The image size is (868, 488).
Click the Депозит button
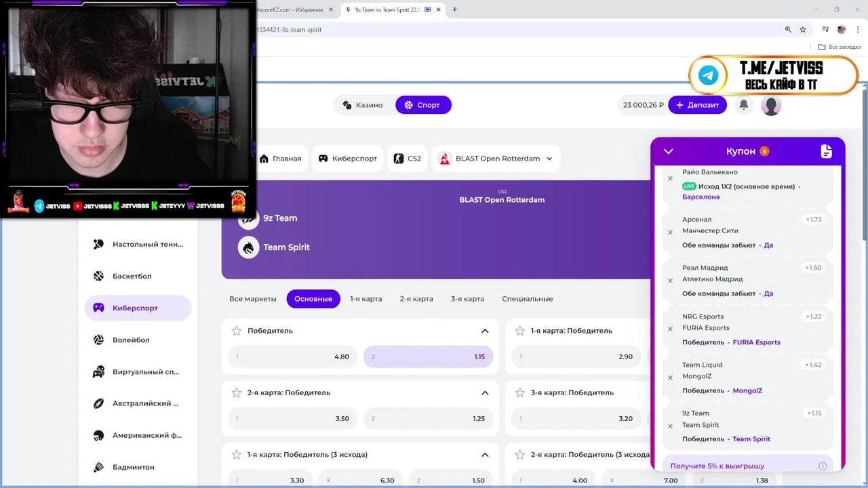pyautogui.click(x=698, y=105)
